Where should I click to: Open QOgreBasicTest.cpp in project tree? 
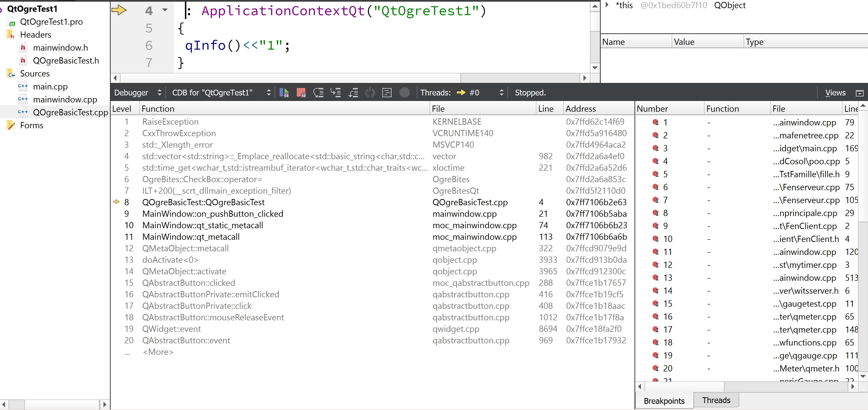click(70, 112)
